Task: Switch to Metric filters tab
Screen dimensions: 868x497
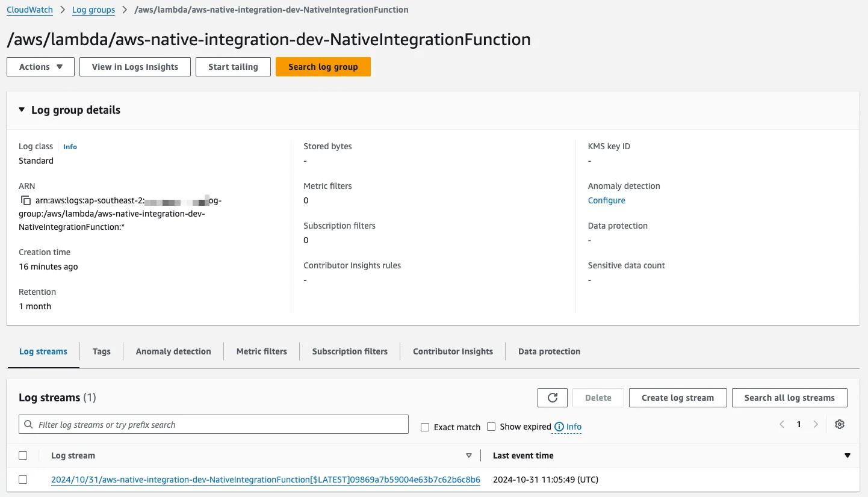Action: pos(262,351)
